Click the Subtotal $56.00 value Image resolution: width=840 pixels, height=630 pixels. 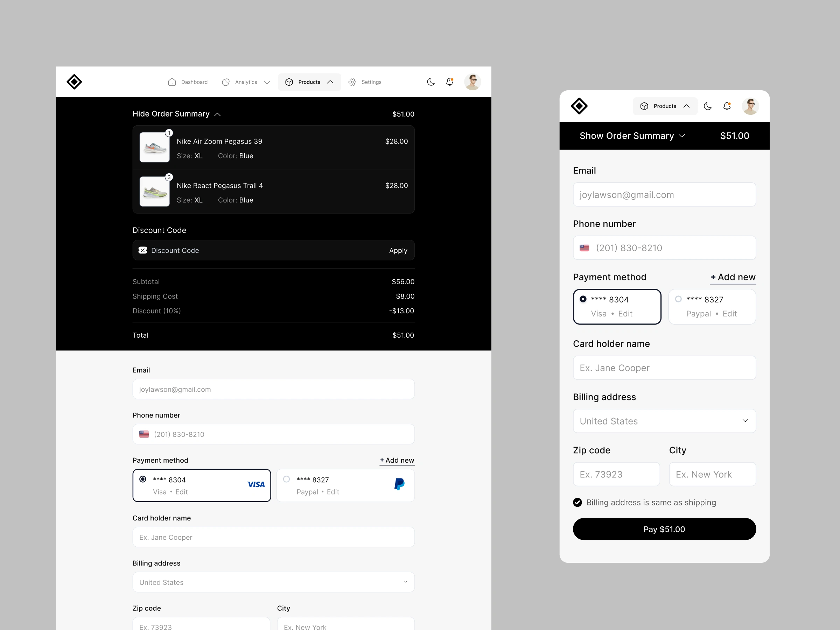click(403, 282)
